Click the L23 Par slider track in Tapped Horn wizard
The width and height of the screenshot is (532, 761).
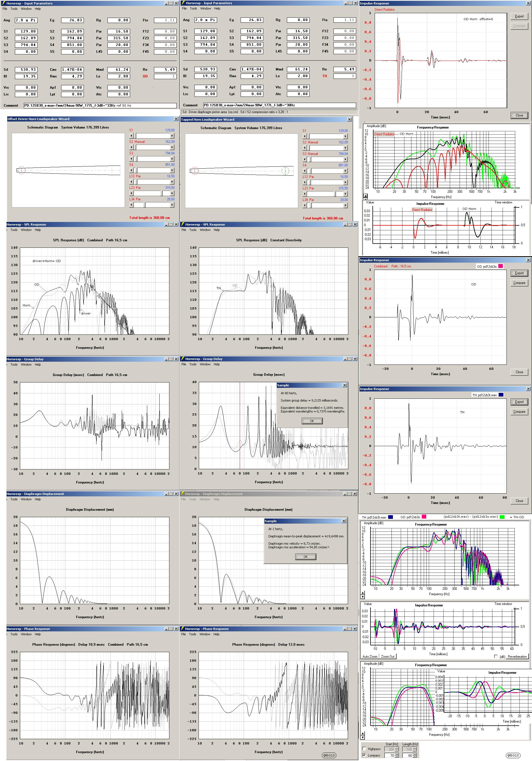tap(325, 194)
